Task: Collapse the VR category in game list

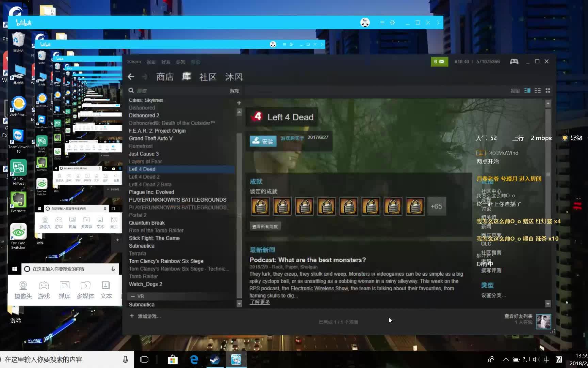Action: (x=133, y=296)
